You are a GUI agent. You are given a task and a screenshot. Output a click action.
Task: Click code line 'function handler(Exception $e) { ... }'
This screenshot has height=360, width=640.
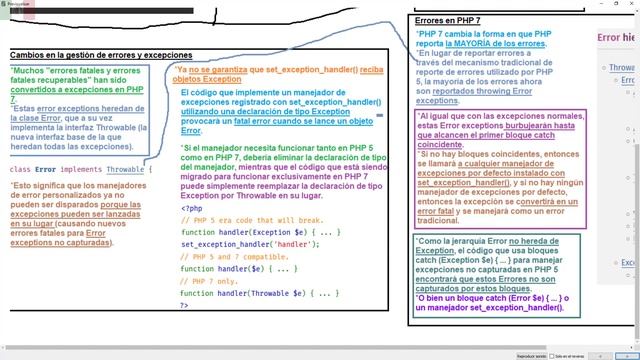tap(261, 232)
